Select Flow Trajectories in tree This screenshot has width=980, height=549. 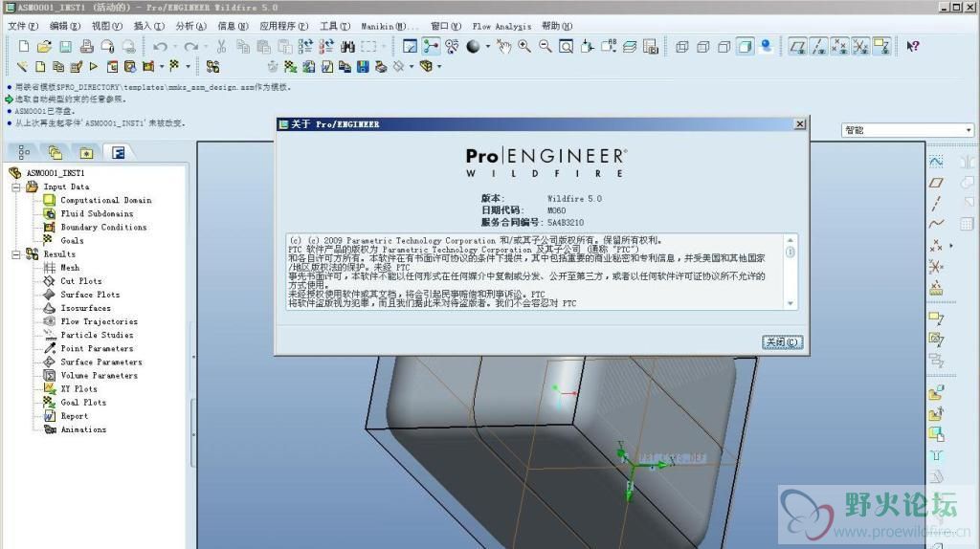tap(100, 321)
